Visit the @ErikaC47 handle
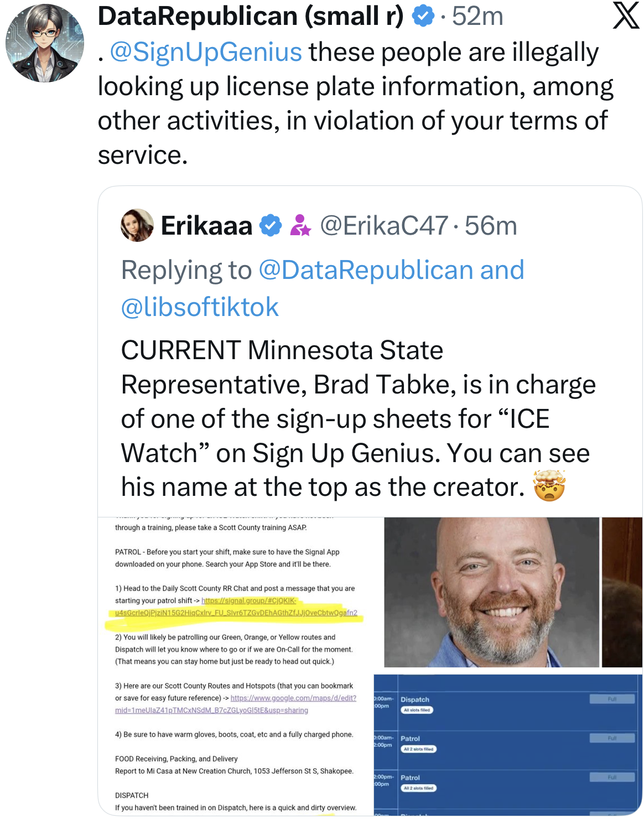Viewport: 644px width, 829px height. point(384,225)
